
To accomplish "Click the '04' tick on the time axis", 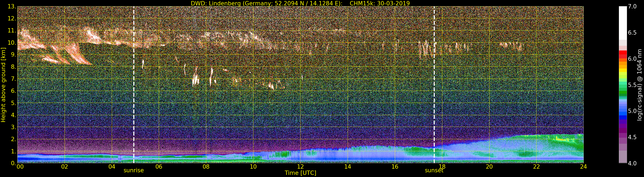I will pyautogui.click(x=112, y=167).
